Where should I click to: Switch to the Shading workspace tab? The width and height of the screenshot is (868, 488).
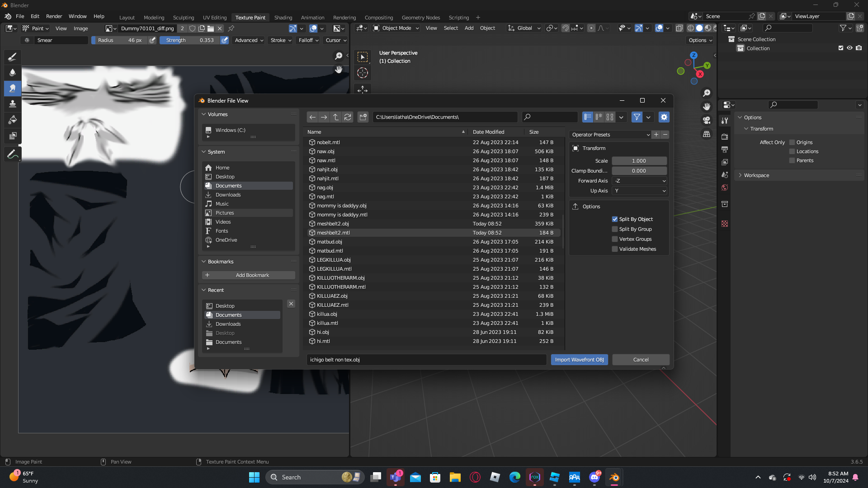(x=283, y=18)
